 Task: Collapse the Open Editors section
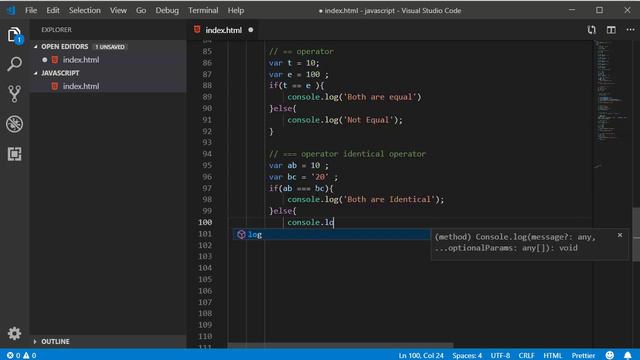click(x=36, y=47)
